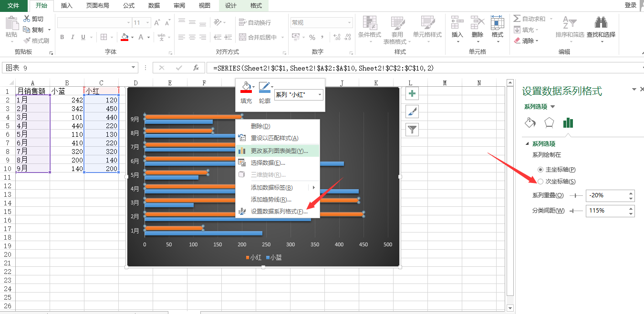Open the fill color dropdown arrow in ribbon
644x314 pixels.
133,37
